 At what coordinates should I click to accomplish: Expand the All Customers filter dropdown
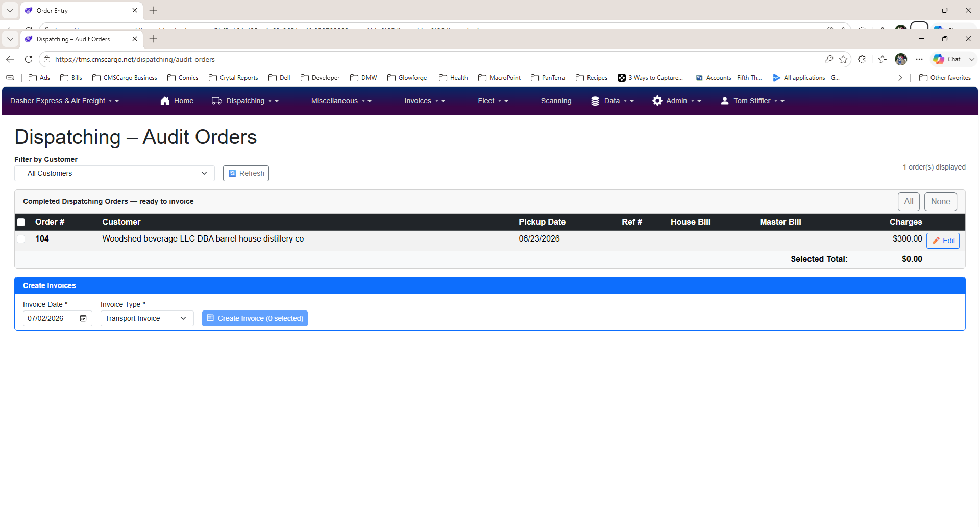point(114,173)
